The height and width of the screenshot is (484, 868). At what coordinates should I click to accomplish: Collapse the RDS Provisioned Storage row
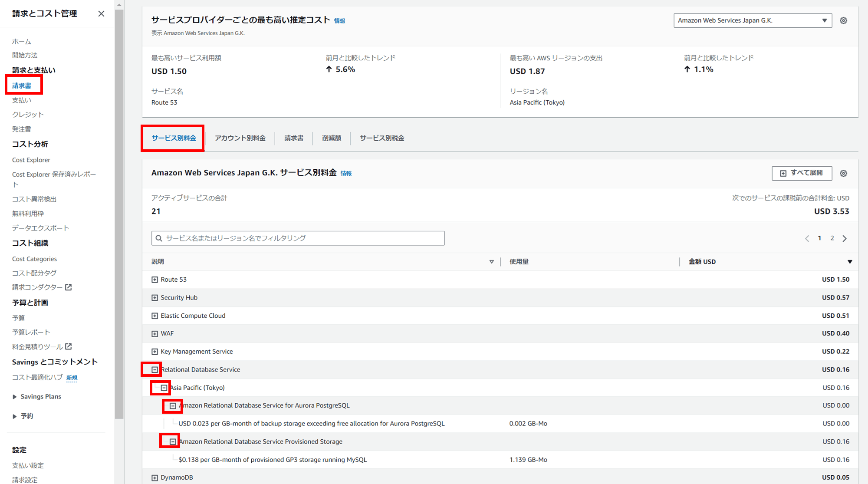[x=173, y=442]
